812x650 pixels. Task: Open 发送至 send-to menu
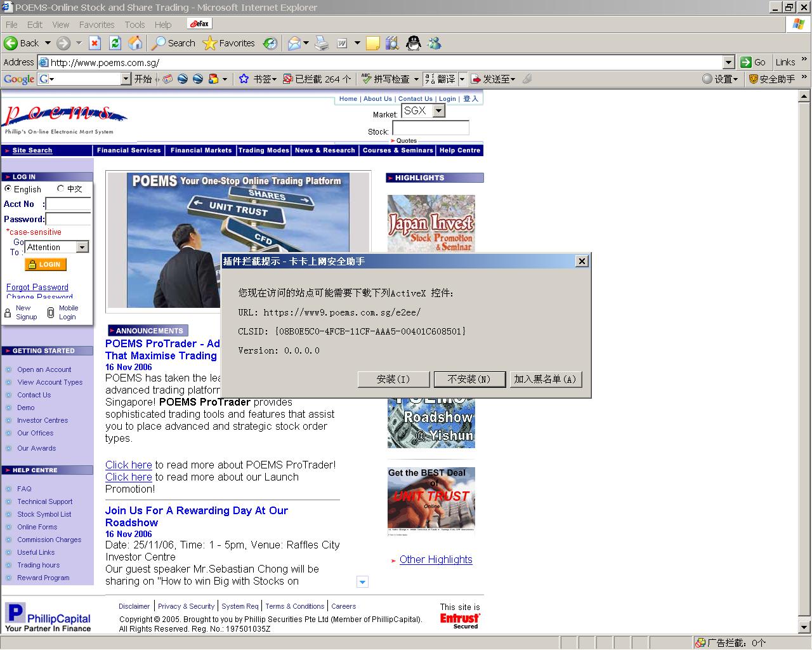(492, 79)
